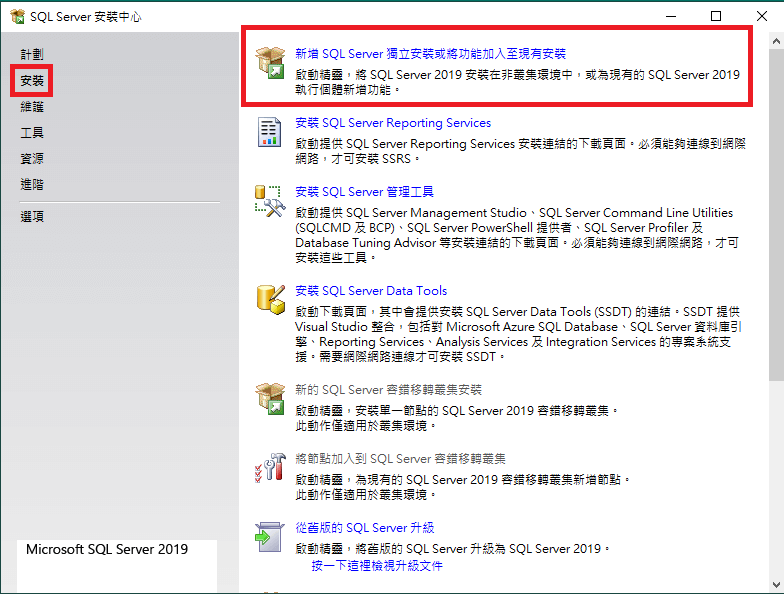
Task: Click the add node to cluster icon
Action: click(270, 466)
